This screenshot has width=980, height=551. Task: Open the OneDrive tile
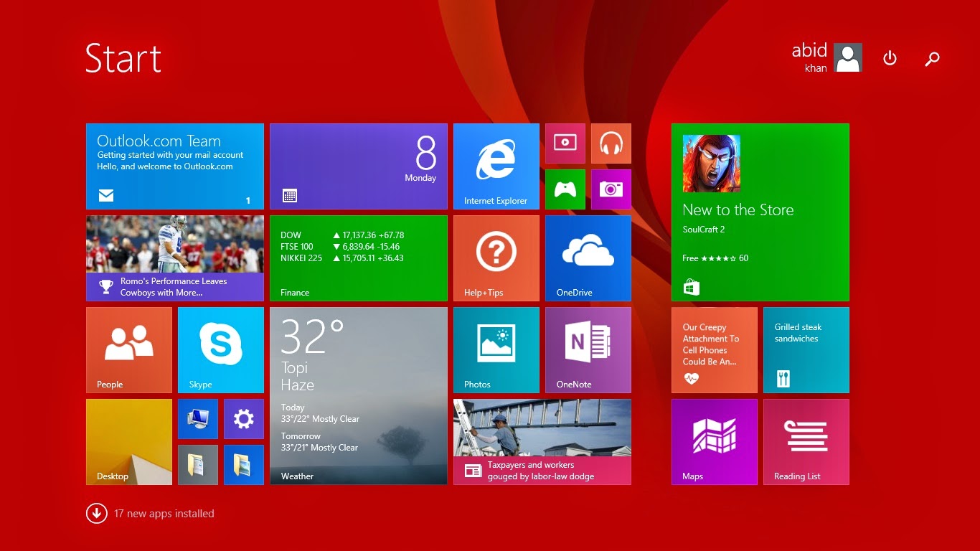(588, 258)
